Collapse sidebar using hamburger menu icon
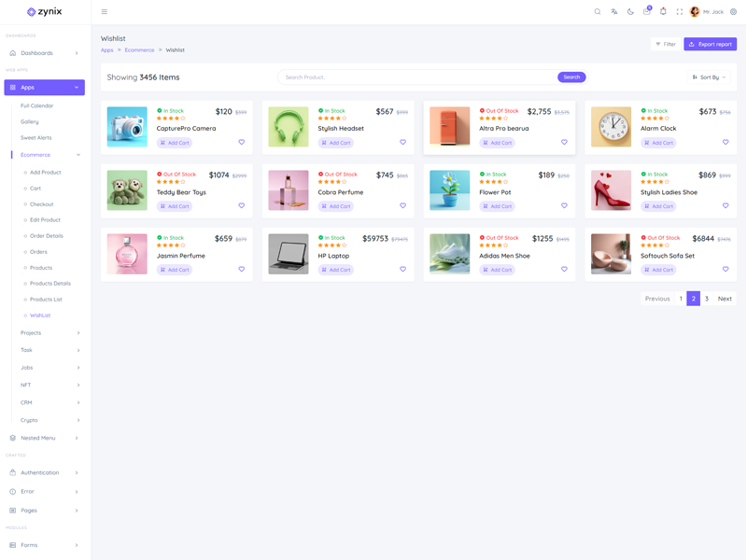The width and height of the screenshot is (747, 560). (x=104, y=12)
